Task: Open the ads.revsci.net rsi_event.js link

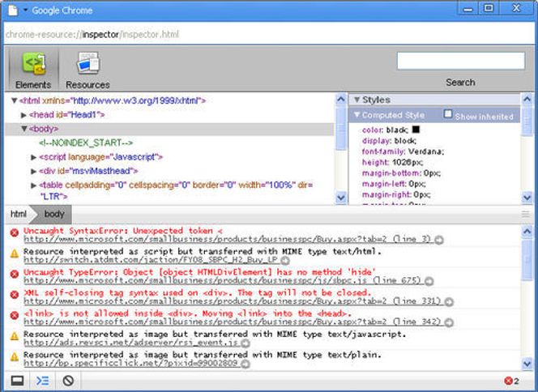Action: tap(130, 342)
